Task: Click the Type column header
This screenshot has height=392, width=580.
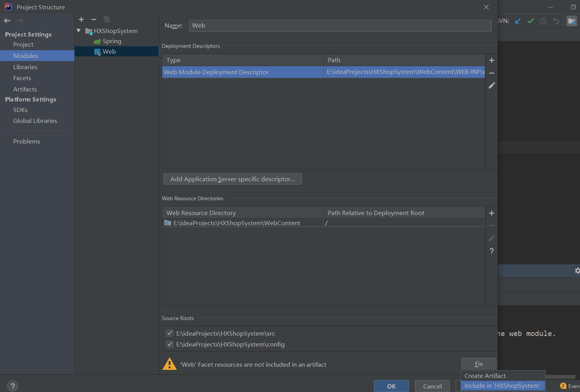Action: point(243,60)
